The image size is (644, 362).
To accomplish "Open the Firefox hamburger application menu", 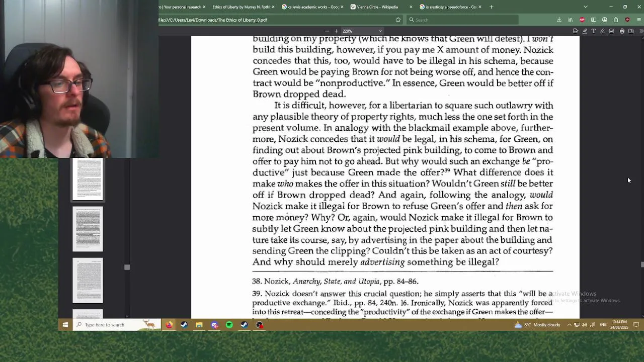I will pyautogui.click(x=639, y=20).
